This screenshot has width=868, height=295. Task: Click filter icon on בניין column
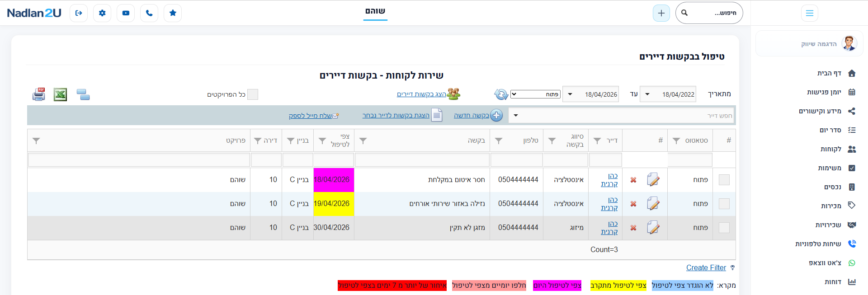pos(291,141)
